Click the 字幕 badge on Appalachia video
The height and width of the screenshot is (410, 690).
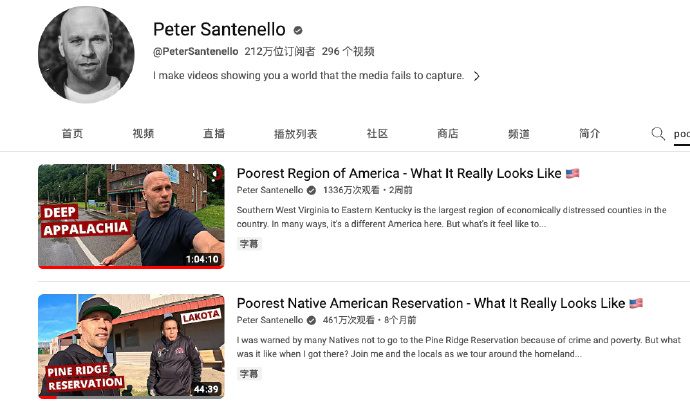pyautogui.click(x=249, y=244)
